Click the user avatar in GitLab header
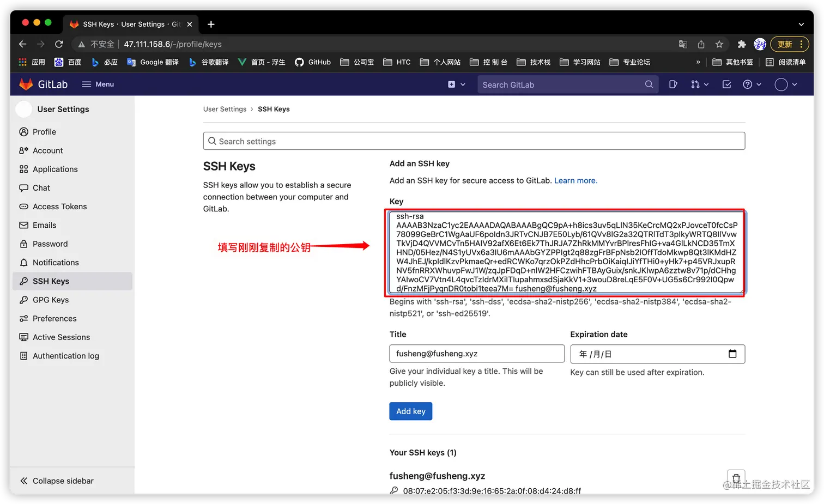 tap(781, 84)
